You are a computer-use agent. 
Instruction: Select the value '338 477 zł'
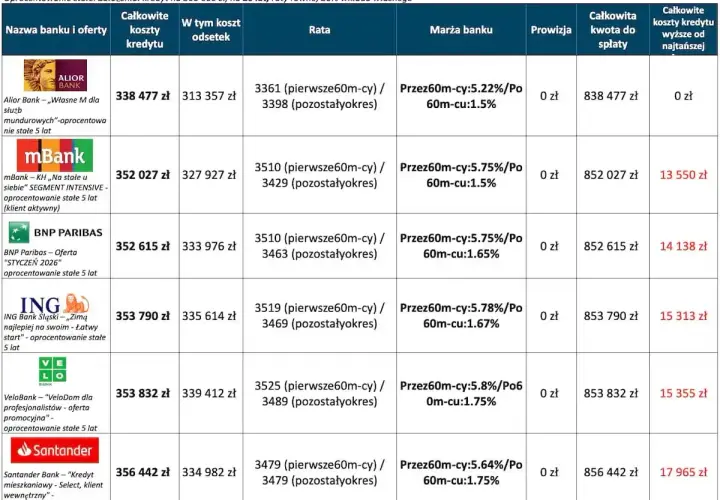[x=142, y=96]
